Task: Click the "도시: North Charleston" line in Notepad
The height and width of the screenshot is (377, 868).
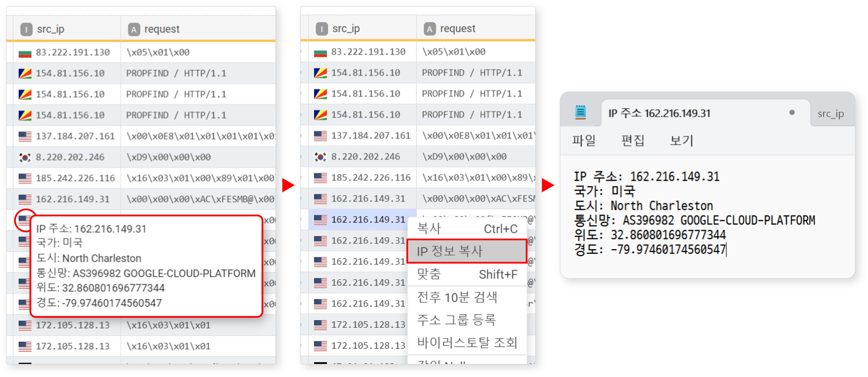Action: (643, 206)
